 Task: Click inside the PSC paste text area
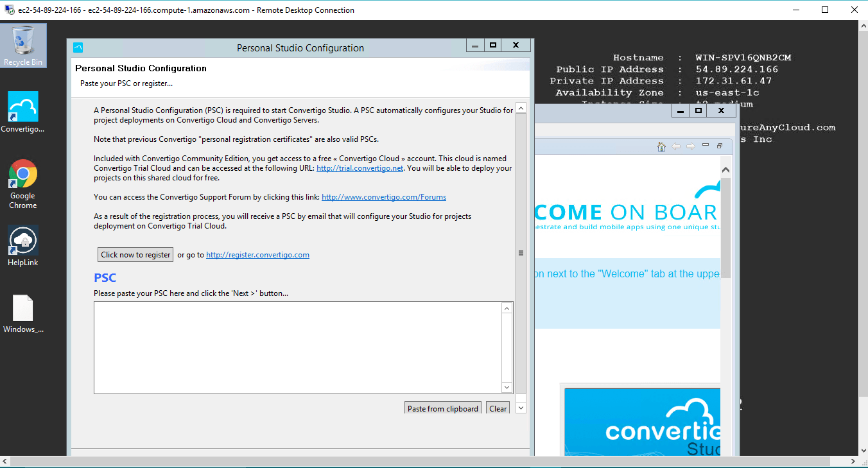(x=299, y=347)
